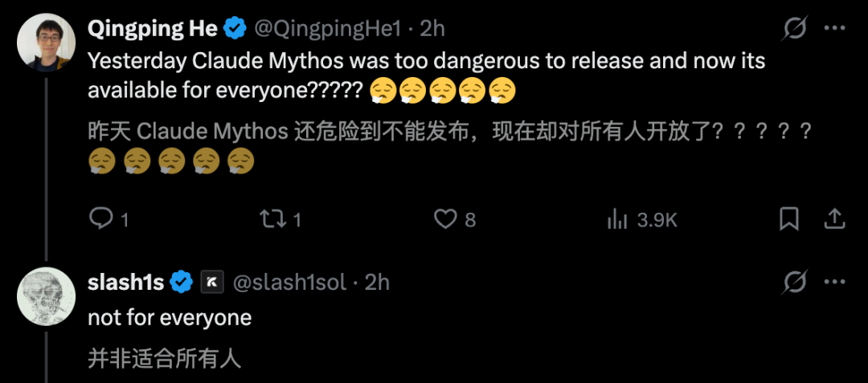The width and height of the screenshot is (868, 383).
Task: Bookmark Qingping He's tweet
Action: pyautogui.click(x=789, y=218)
